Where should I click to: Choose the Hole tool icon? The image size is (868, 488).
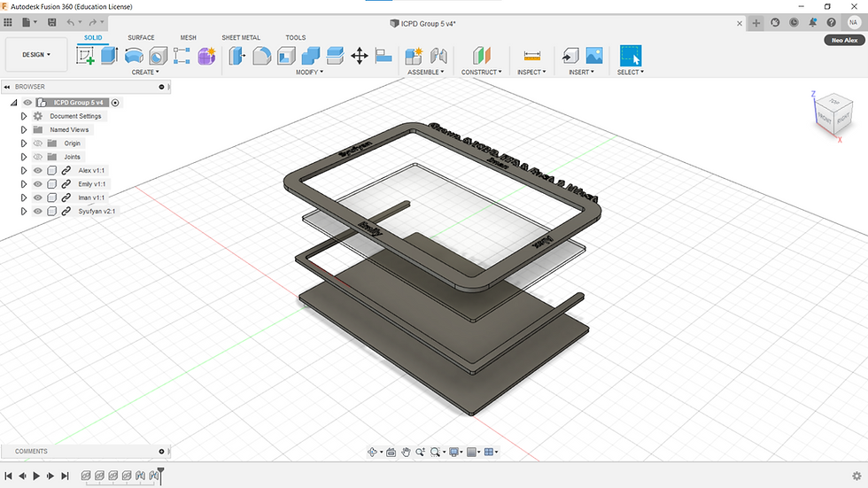point(159,56)
